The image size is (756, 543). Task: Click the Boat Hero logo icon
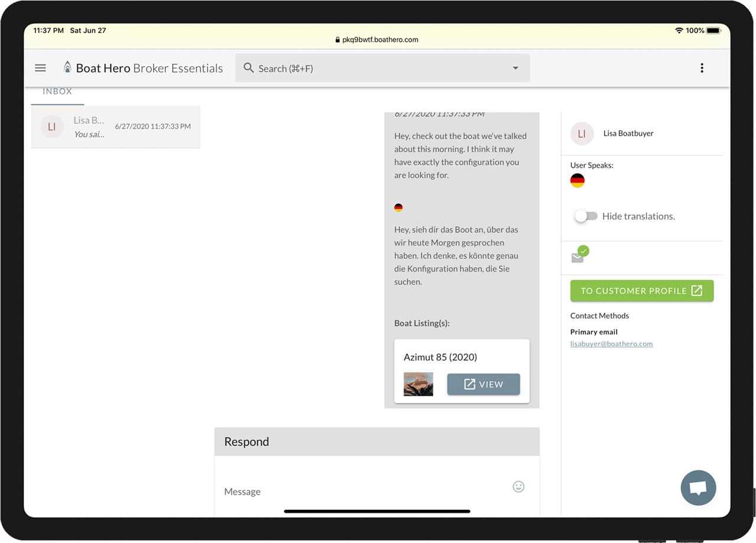67,67
